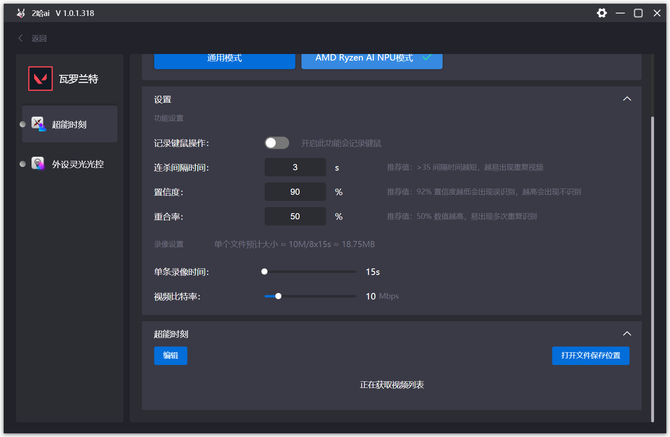Switch to 通用模式 tab
This screenshot has height=437, width=670.
[x=224, y=60]
